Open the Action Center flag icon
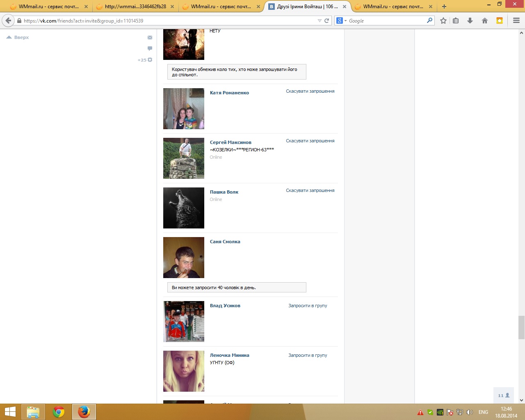 pyautogui.click(x=450, y=412)
